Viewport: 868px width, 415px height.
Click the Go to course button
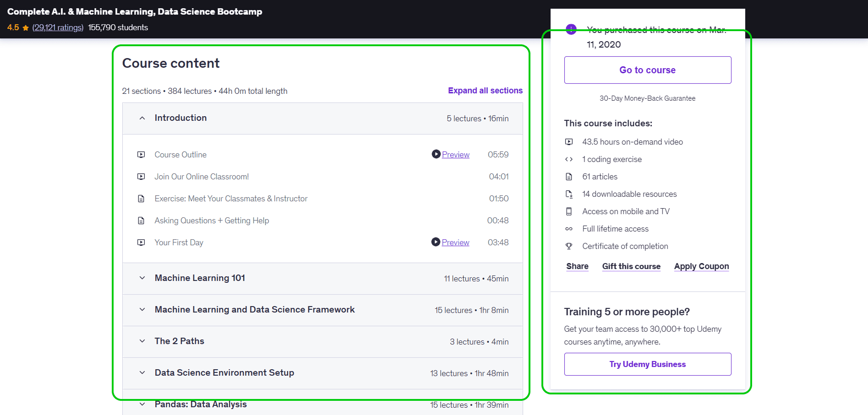tap(648, 70)
